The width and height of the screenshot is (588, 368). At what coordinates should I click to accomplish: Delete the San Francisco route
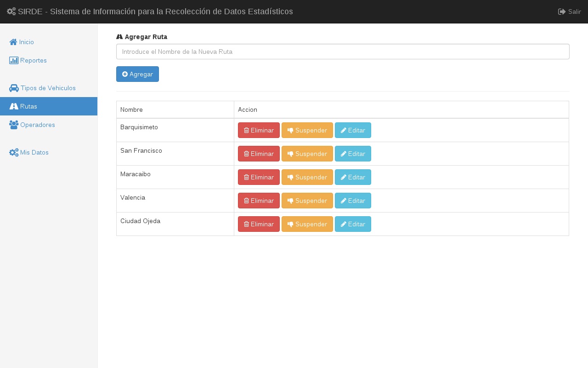[259, 154]
